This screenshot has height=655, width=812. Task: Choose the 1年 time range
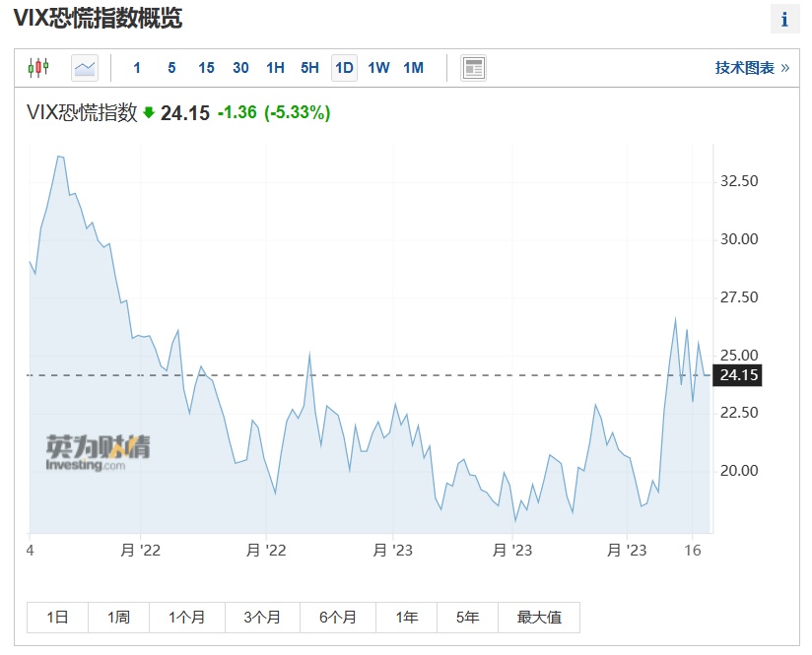tap(407, 618)
